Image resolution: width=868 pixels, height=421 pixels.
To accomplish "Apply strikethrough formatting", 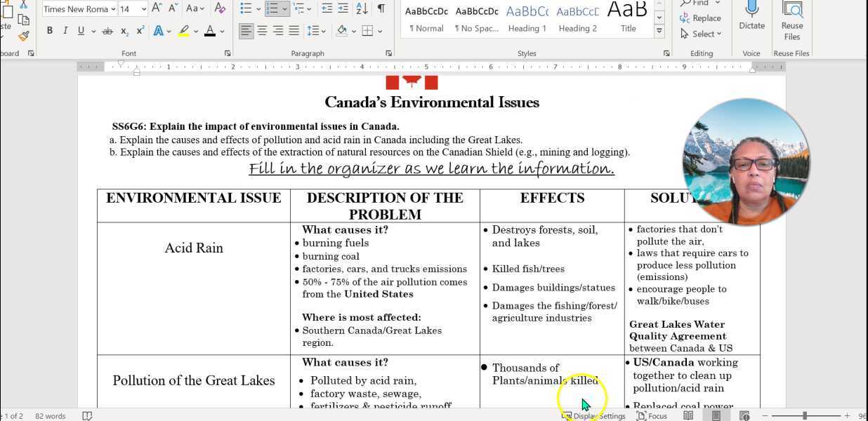I will 107,30.
